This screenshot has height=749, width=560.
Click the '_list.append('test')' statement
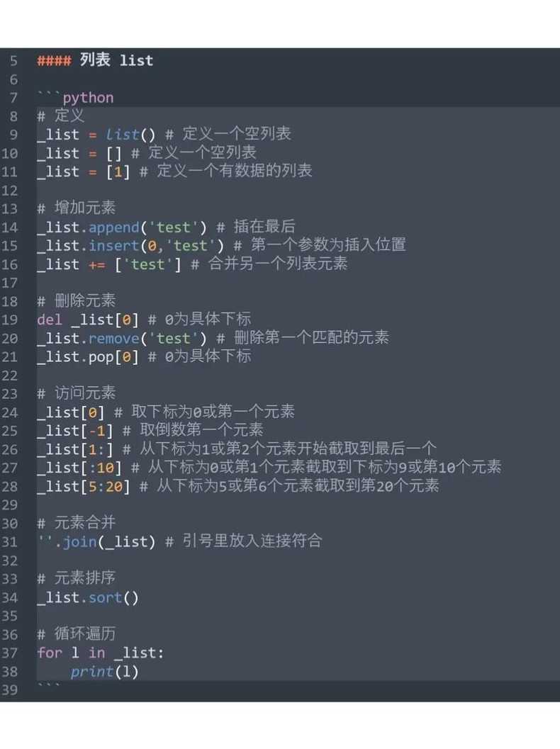(123, 227)
